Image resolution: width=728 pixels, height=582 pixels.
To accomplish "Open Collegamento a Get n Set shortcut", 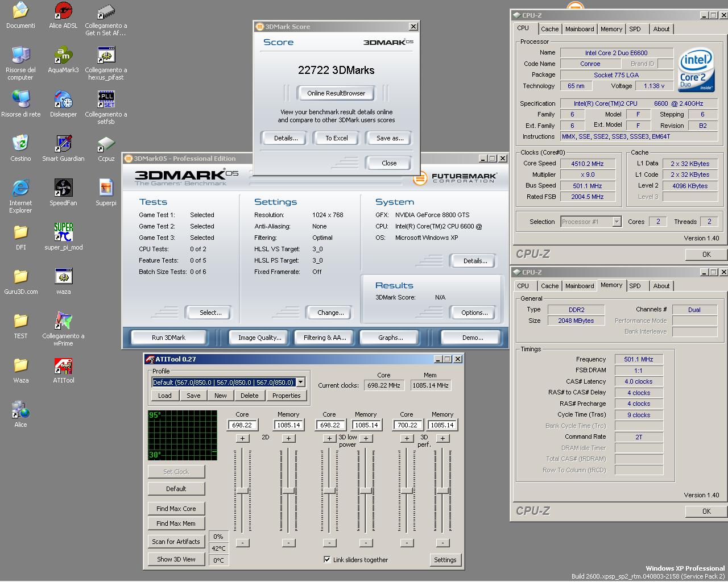I will tap(106, 19).
